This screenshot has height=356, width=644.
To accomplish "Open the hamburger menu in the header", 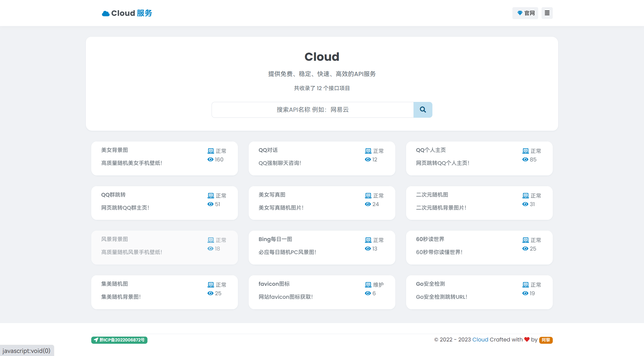I will coord(547,13).
